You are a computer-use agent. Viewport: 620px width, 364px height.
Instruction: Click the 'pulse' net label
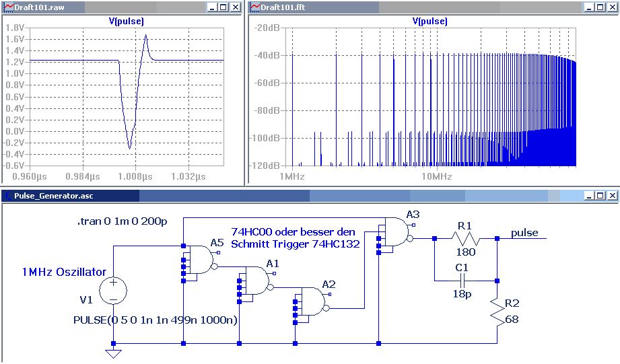tap(524, 233)
